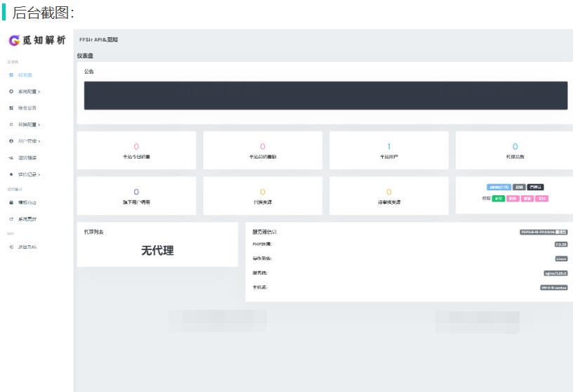The width and height of the screenshot is (573, 392).
Task: Open the 仪表盘 menu item
Action: tap(25, 75)
